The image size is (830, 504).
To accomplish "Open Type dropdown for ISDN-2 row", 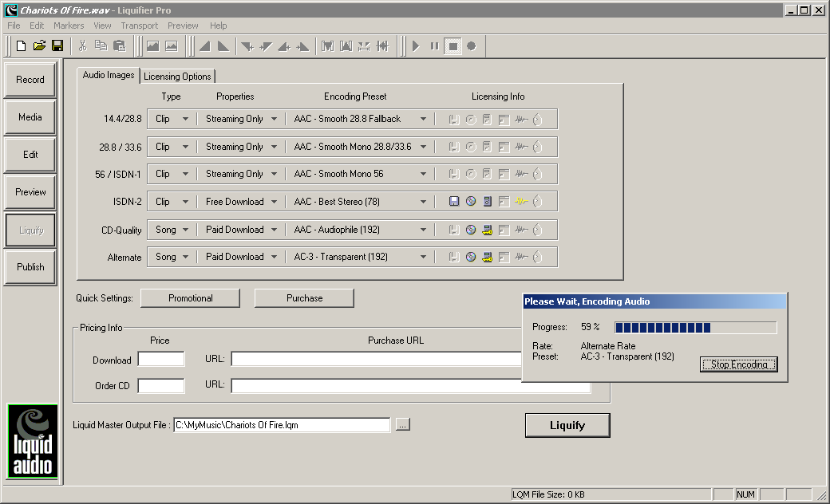I will point(185,202).
